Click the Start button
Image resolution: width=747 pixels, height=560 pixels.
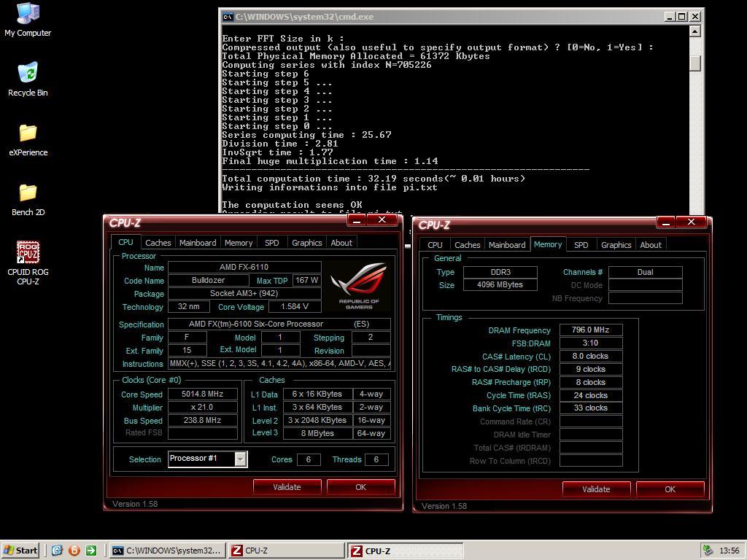[x=20, y=551]
